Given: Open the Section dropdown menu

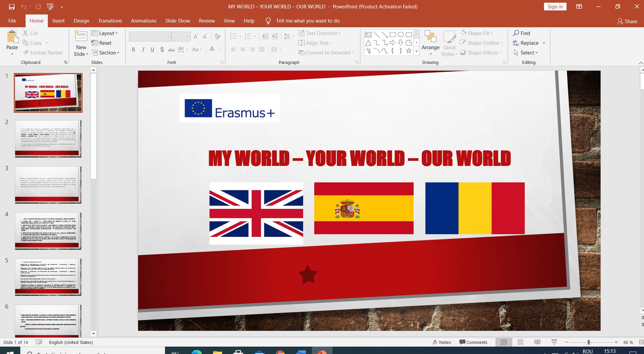Looking at the screenshot, I should [106, 53].
